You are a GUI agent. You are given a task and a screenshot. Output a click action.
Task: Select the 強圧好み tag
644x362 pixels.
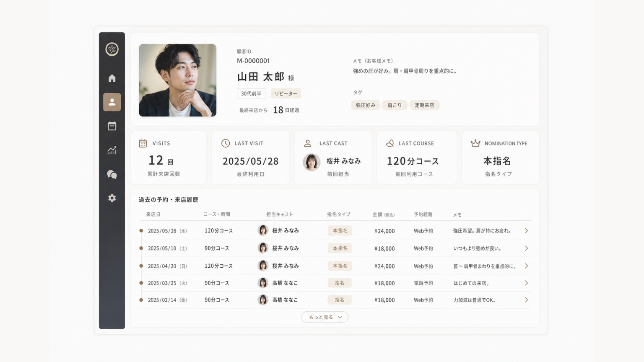(x=366, y=105)
